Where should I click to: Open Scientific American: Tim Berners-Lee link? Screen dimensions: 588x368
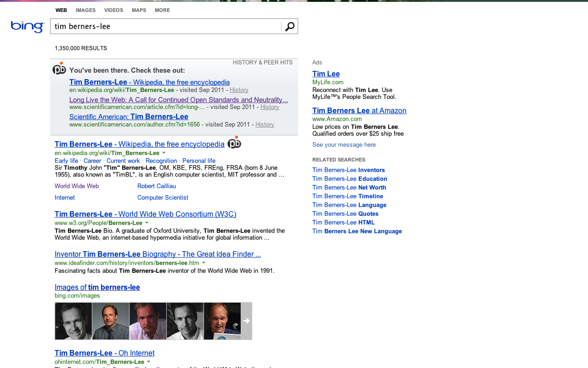pyautogui.click(x=129, y=117)
